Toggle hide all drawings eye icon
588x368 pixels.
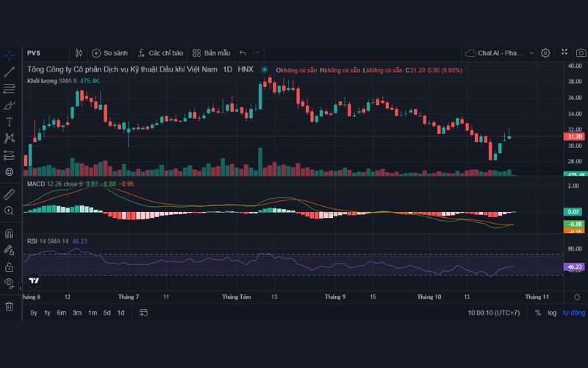(x=10, y=283)
